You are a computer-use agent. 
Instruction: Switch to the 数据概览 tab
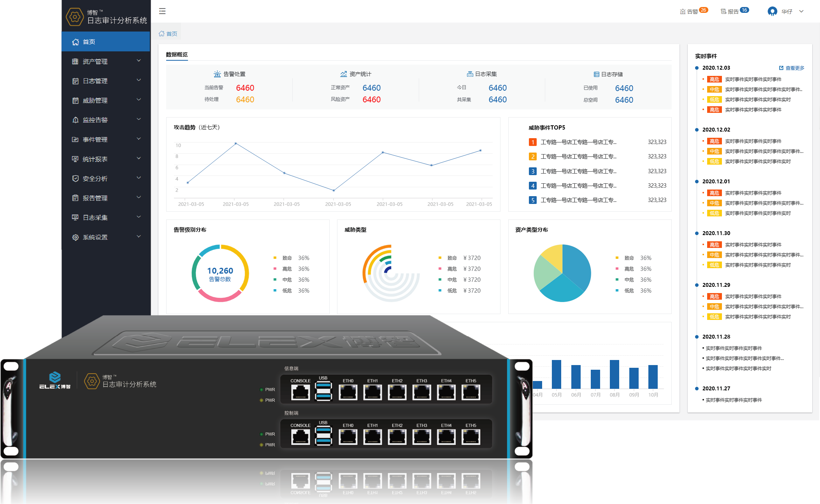[177, 54]
